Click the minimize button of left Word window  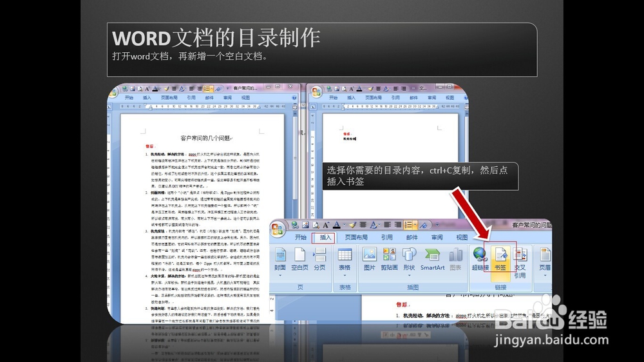268,87
